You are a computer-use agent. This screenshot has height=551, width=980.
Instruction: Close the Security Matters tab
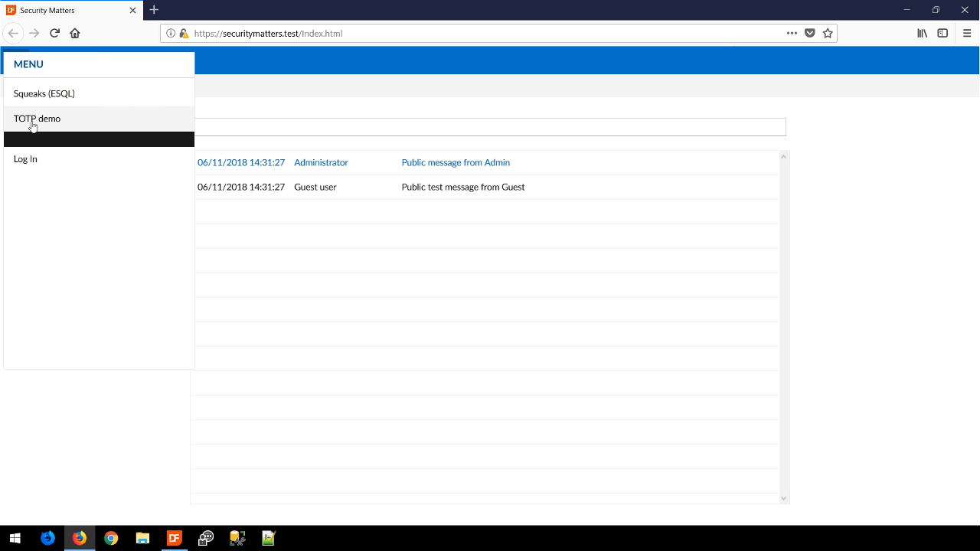pos(132,11)
